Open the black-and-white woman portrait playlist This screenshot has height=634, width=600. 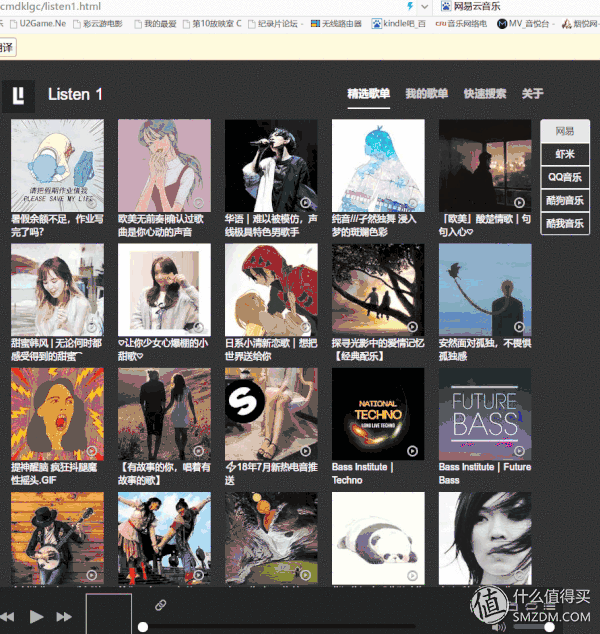pyautogui.click(x=485, y=538)
